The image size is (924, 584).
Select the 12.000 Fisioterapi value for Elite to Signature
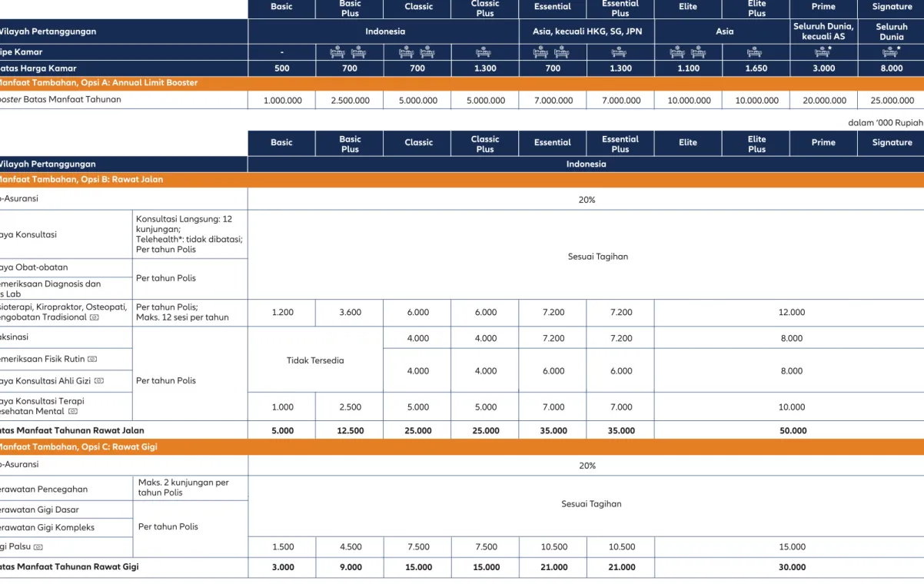click(x=791, y=313)
